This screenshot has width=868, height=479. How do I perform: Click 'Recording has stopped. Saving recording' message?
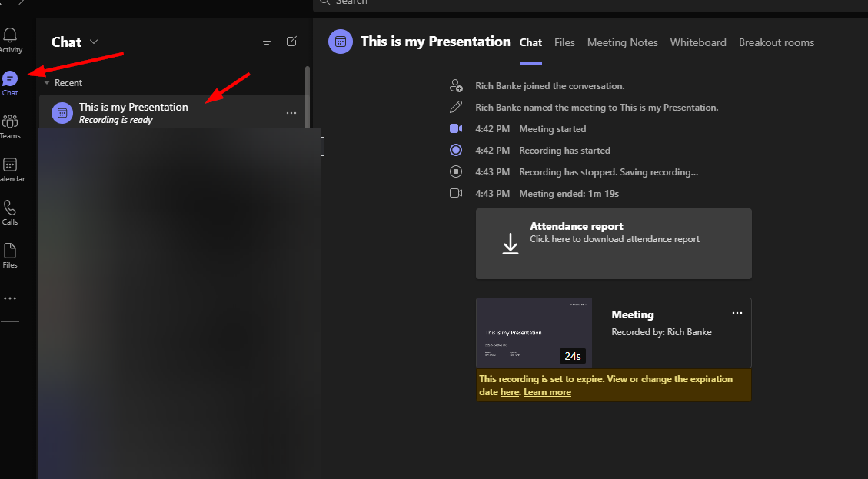coord(608,172)
